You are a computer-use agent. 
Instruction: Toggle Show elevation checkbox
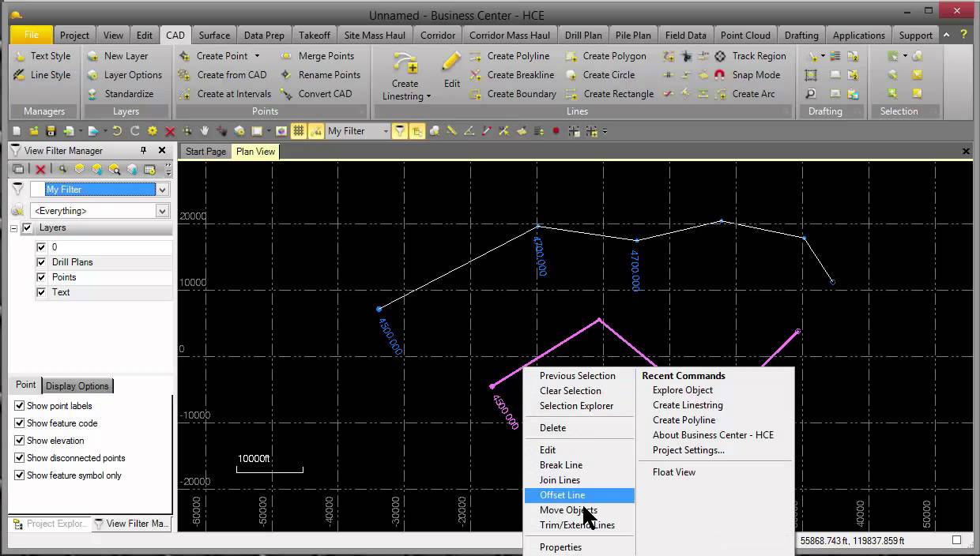[x=20, y=441]
